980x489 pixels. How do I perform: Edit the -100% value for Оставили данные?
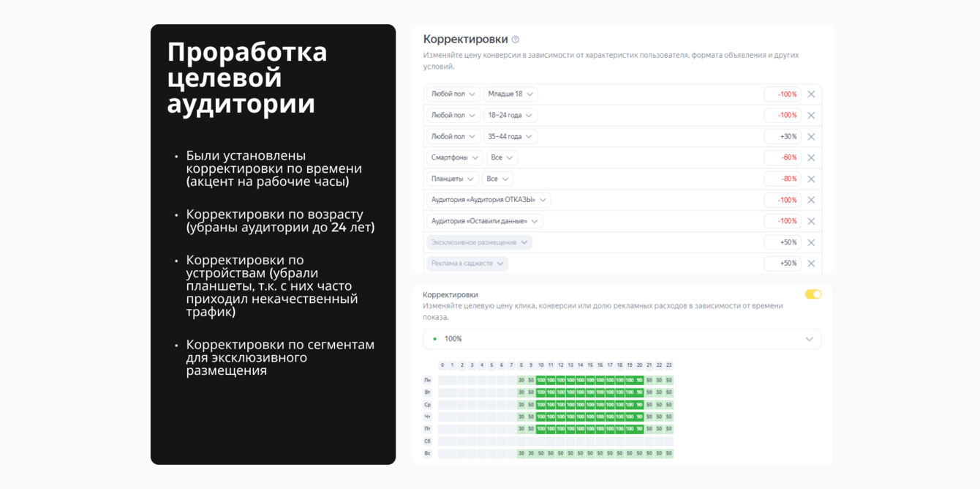783,221
